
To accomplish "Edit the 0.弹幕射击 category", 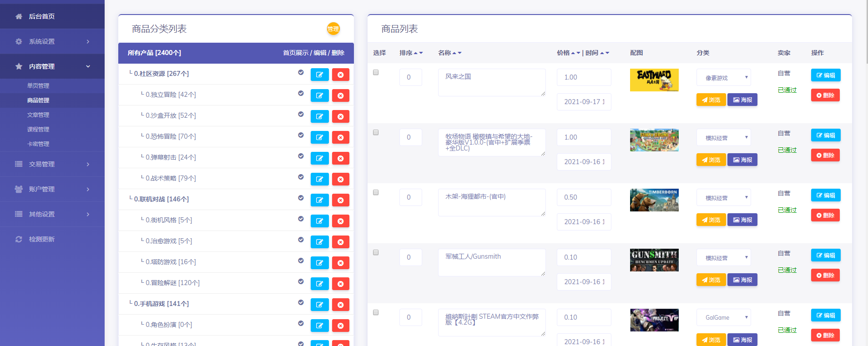I will (x=319, y=158).
